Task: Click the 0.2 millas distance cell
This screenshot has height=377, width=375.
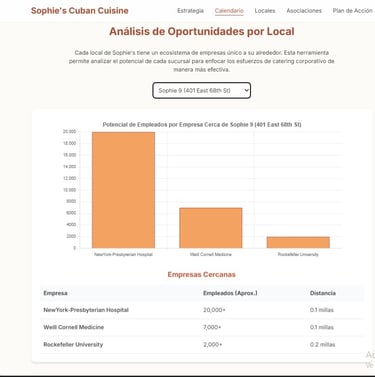Action: (323, 344)
